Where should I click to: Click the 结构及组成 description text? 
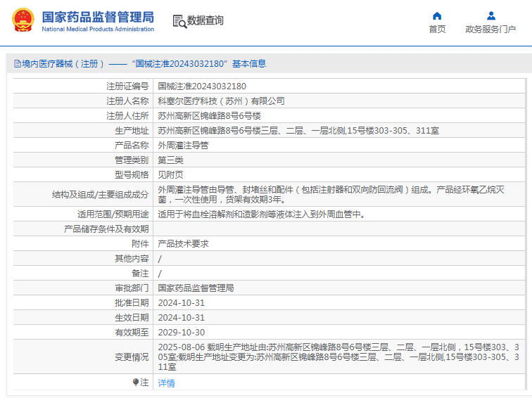click(331, 194)
